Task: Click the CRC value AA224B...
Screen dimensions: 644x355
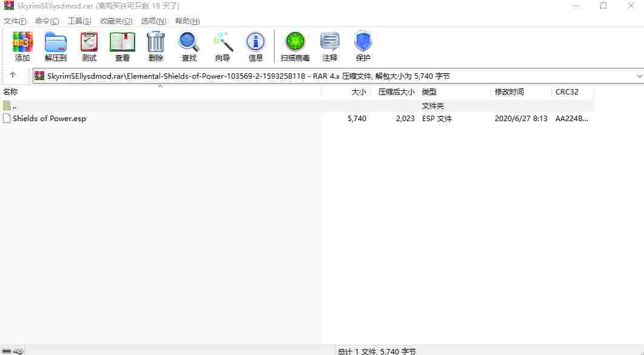Action: pyautogui.click(x=571, y=119)
